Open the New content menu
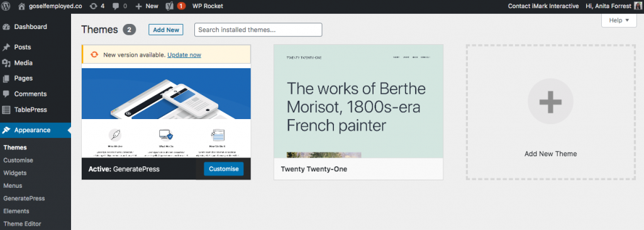 click(147, 6)
